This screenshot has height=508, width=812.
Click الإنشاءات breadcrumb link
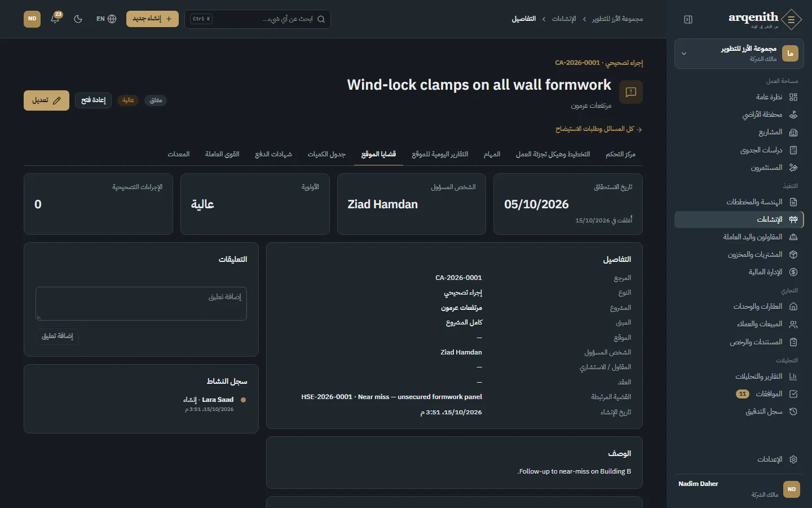coord(564,19)
